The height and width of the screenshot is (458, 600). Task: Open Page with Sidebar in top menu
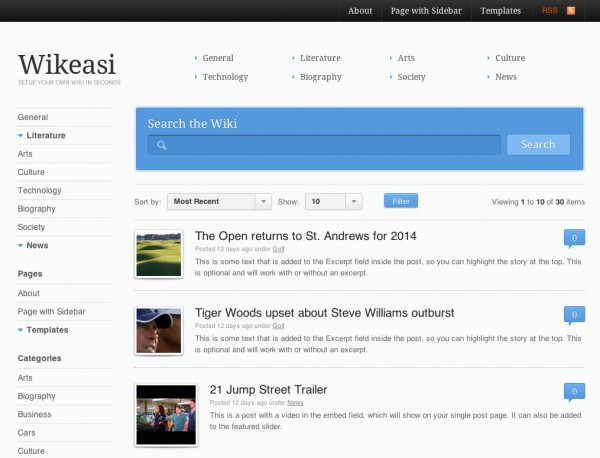click(x=426, y=11)
